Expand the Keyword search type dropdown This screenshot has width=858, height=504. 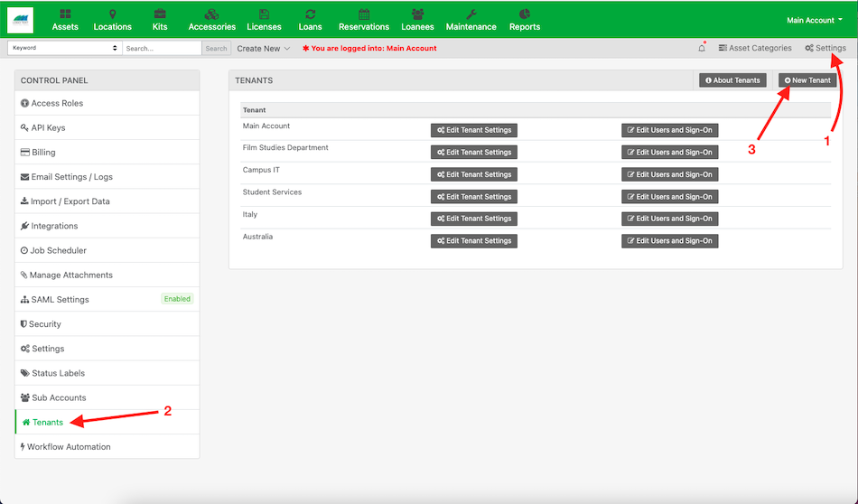tap(64, 48)
